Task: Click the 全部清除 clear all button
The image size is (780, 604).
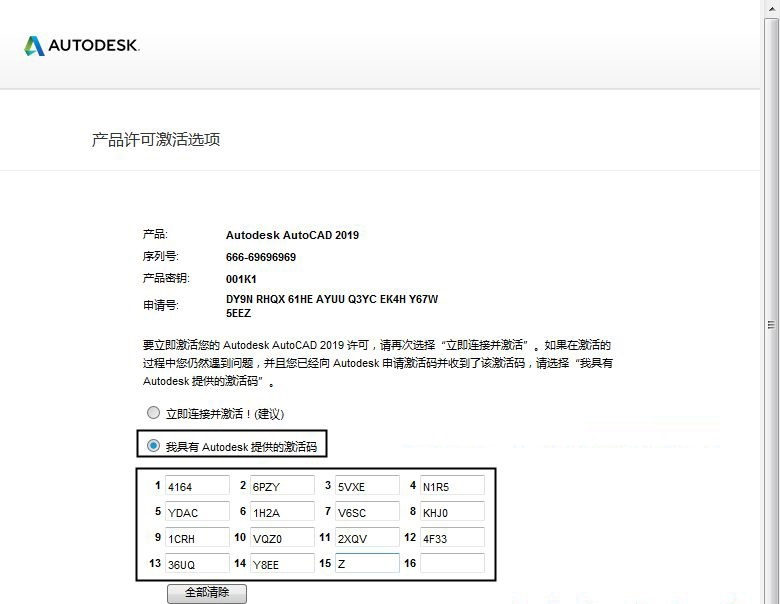Action: pos(207,593)
